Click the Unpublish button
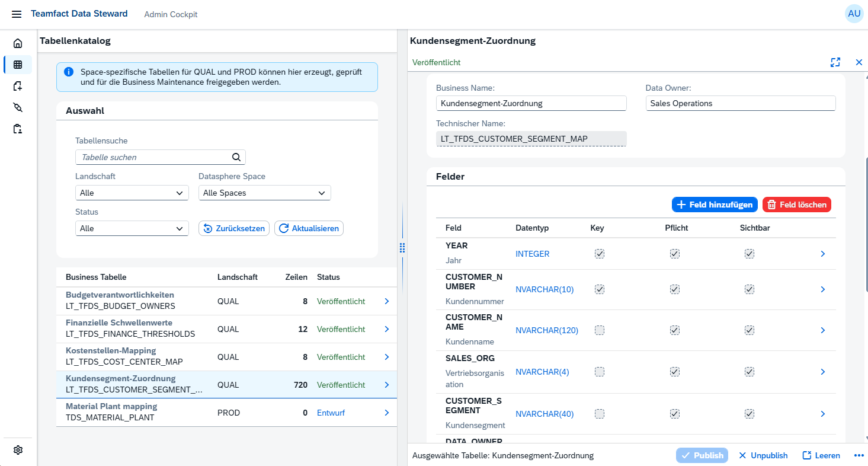 pos(763,455)
